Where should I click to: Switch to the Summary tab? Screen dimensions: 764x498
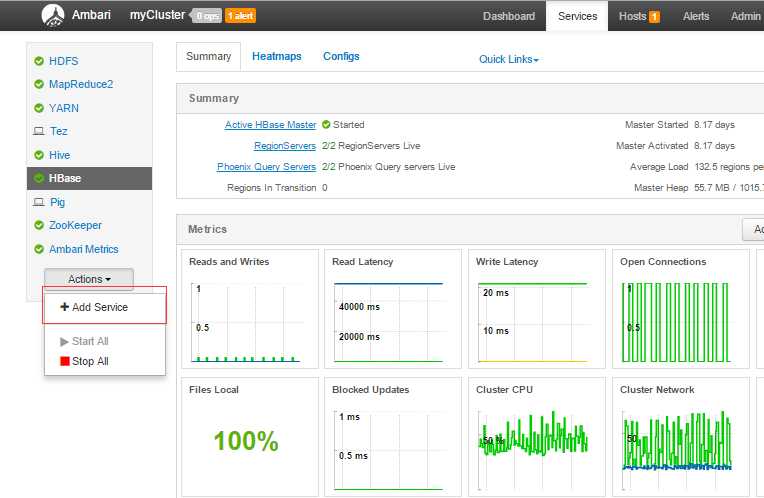[209, 57]
